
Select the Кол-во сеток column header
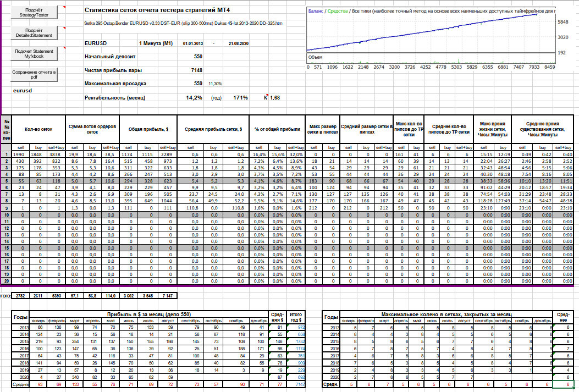click(39, 129)
